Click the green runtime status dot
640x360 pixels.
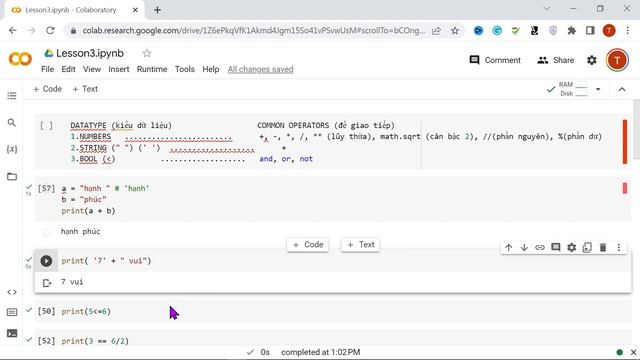(x=620, y=352)
